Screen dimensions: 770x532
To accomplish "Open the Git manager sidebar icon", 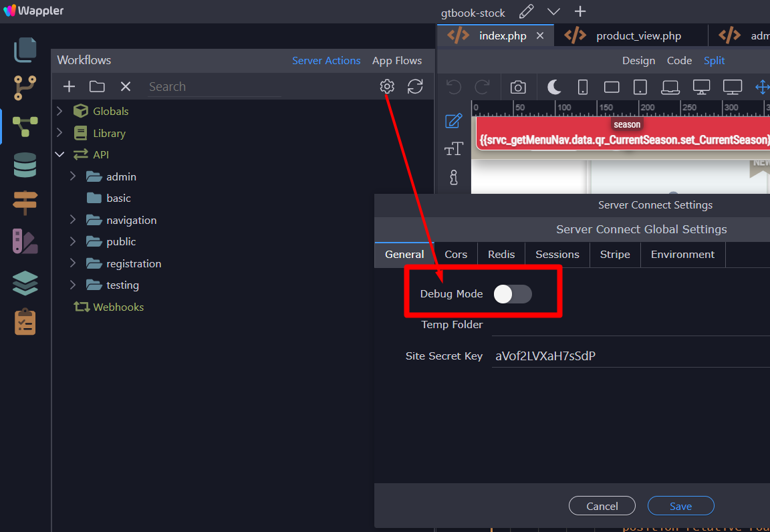I will tap(25, 88).
